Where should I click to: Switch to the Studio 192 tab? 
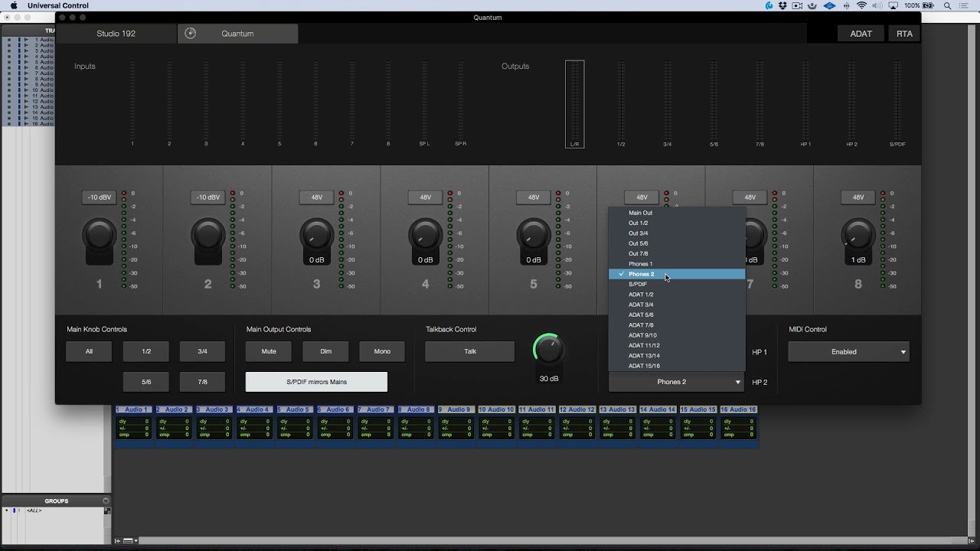(116, 34)
